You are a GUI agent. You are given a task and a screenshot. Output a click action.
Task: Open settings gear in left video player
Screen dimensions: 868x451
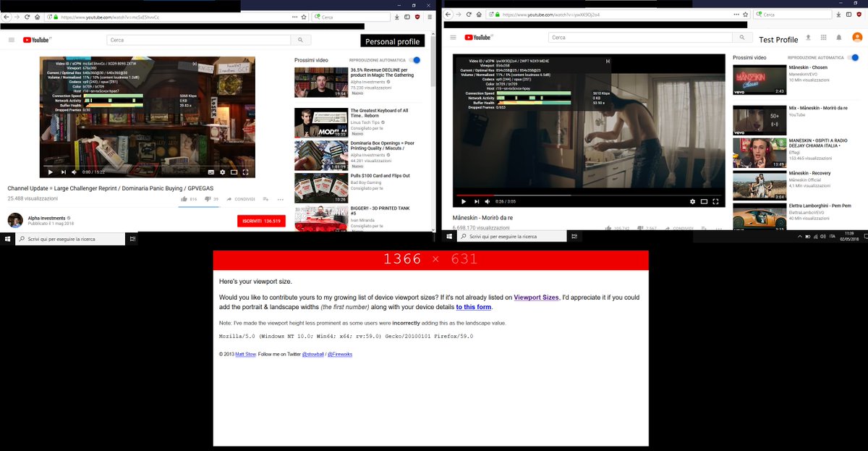click(x=222, y=172)
